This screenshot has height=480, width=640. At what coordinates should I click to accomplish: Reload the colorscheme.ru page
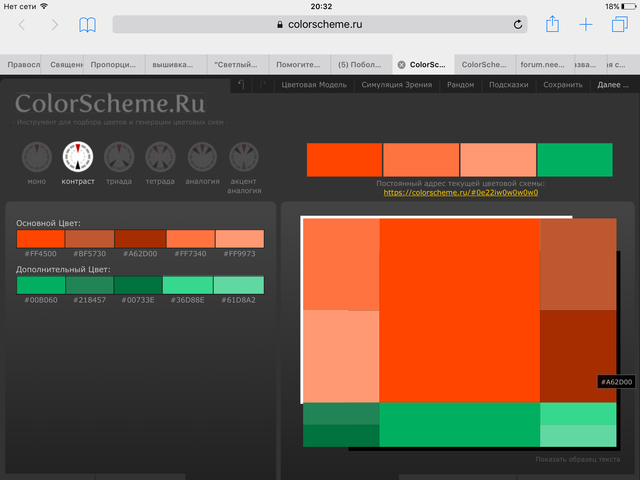coord(518,24)
